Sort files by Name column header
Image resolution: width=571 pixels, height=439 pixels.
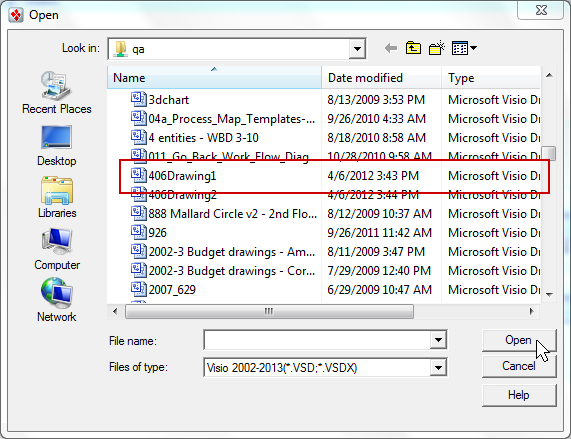pos(214,78)
